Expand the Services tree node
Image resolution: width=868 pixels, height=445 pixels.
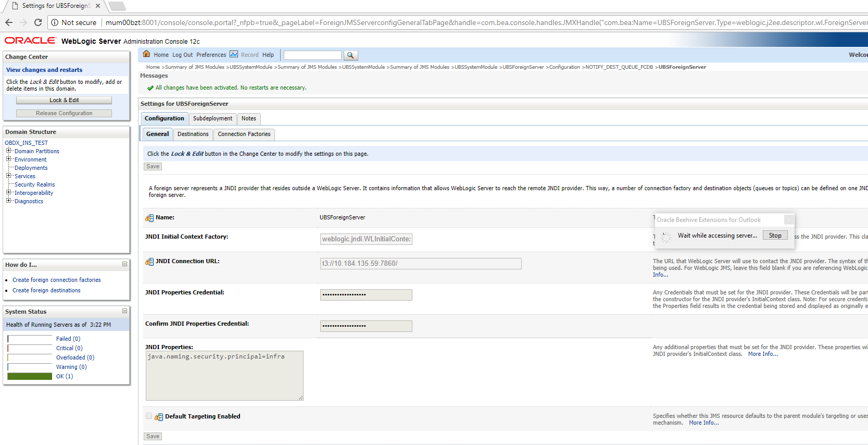point(8,176)
